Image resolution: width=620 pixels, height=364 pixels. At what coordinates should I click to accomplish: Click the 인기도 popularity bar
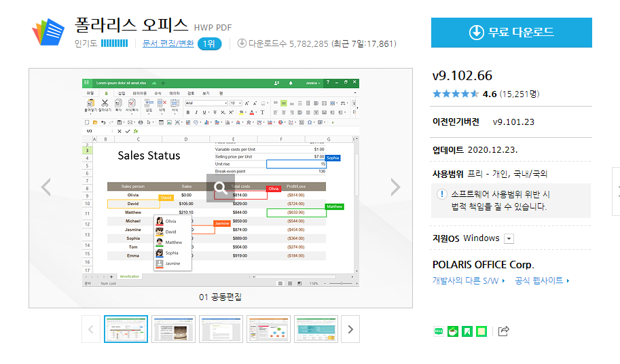point(114,43)
